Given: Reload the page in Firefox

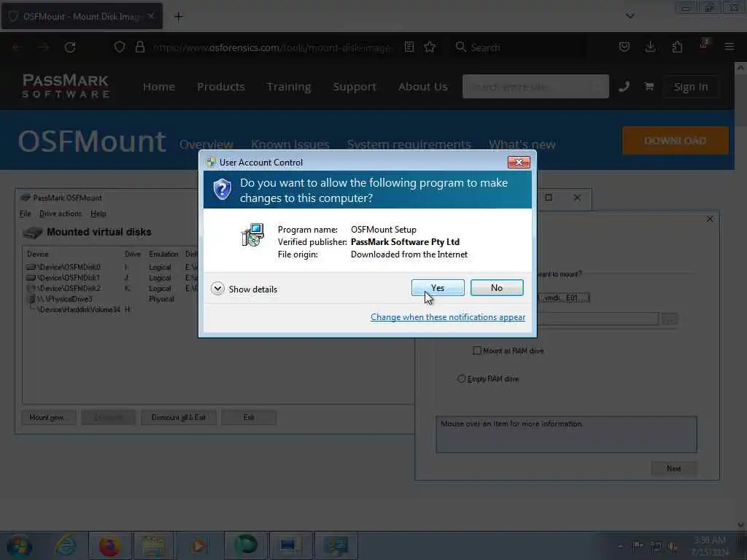Looking at the screenshot, I should (x=70, y=47).
